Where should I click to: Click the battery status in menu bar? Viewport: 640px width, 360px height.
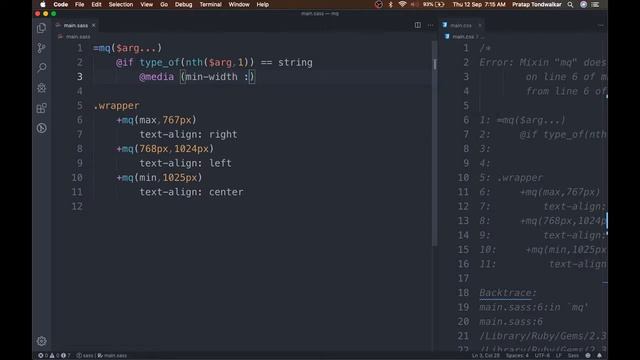[x=434, y=4]
